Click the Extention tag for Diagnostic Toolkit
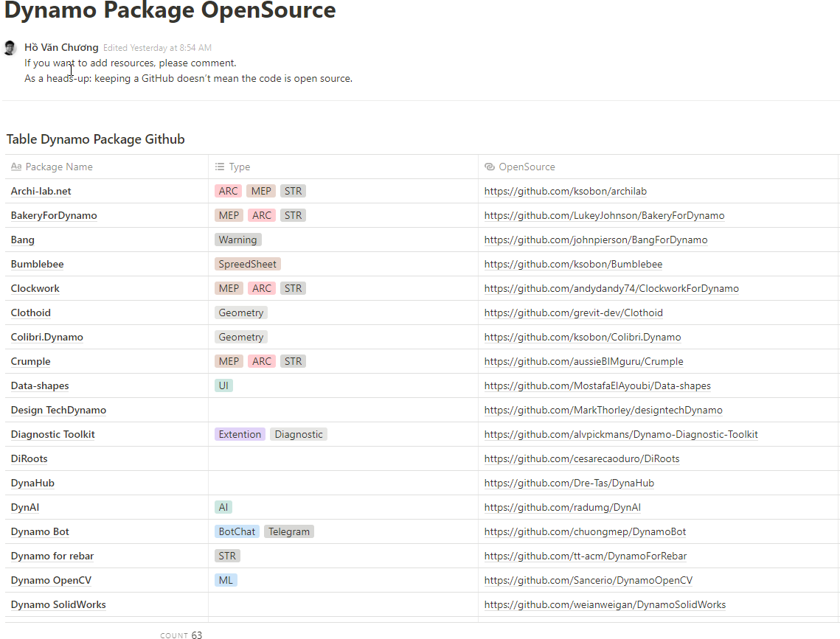The image size is (840, 639). click(x=240, y=434)
